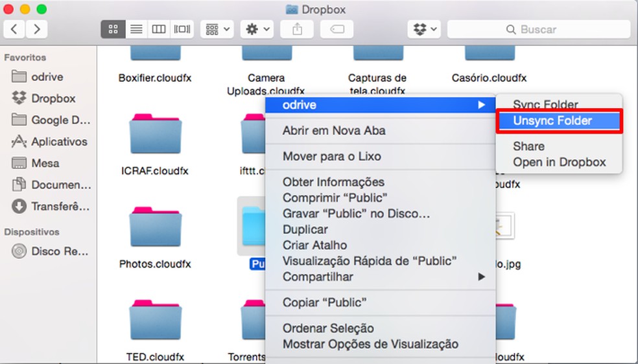Click the Aplicativos sidebar icon
The height and width of the screenshot is (364, 638).
click(19, 141)
